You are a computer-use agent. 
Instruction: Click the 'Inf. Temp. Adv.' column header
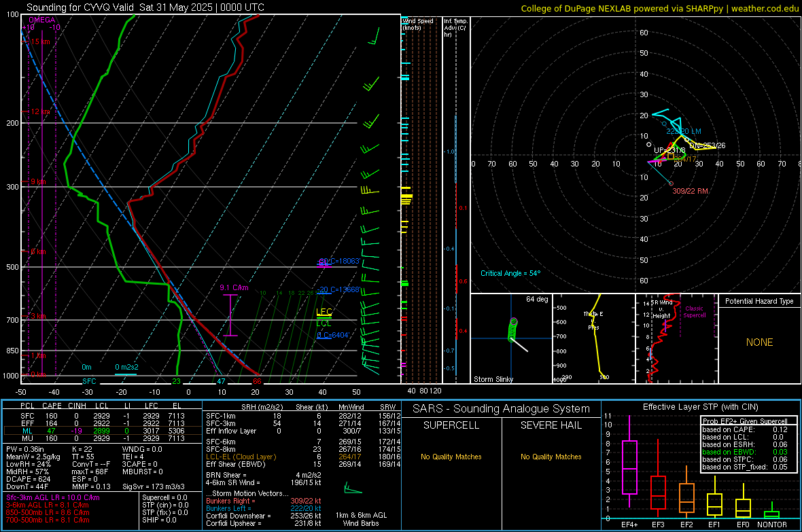[455, 28]
